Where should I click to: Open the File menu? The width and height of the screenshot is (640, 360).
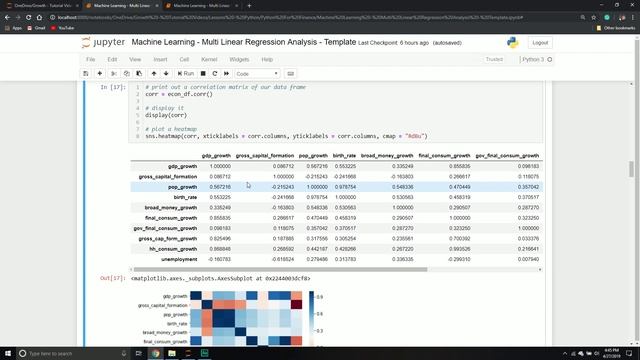[x=91, y=60]
